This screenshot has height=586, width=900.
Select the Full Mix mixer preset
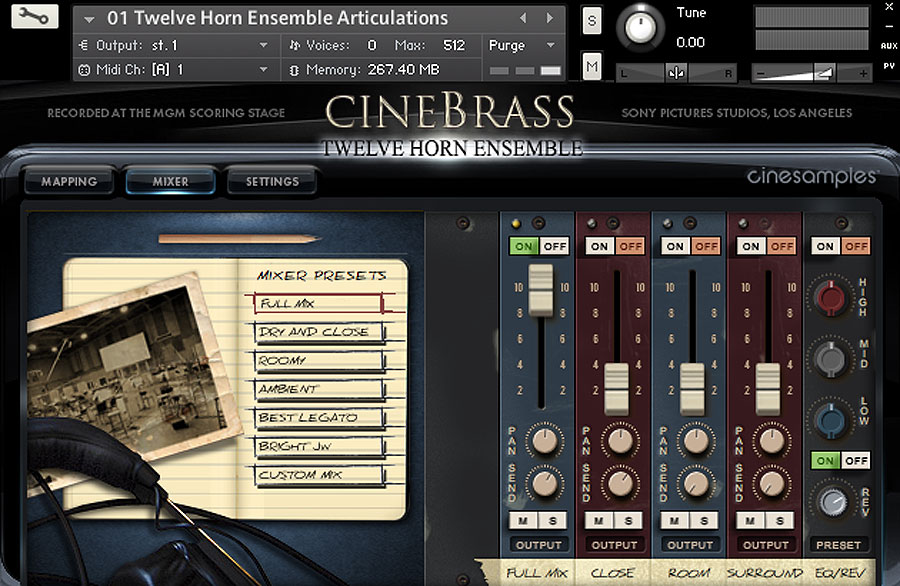pos(319,303)
